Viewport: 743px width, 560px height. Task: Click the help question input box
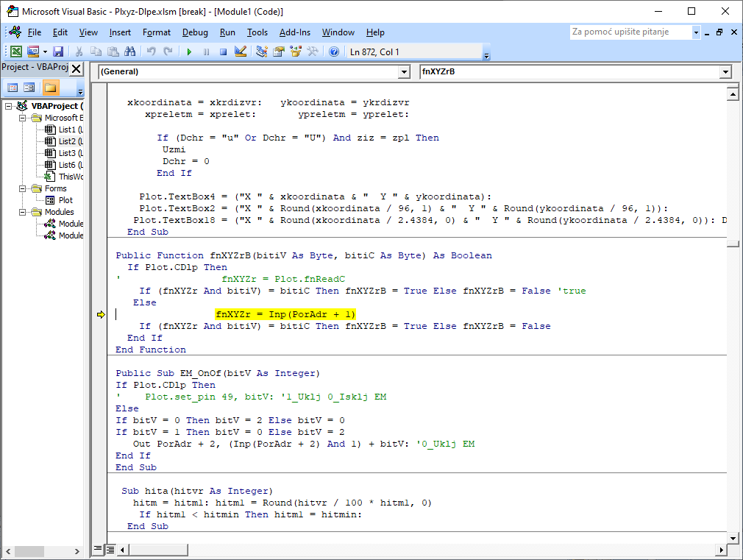(x=630, y=32)
